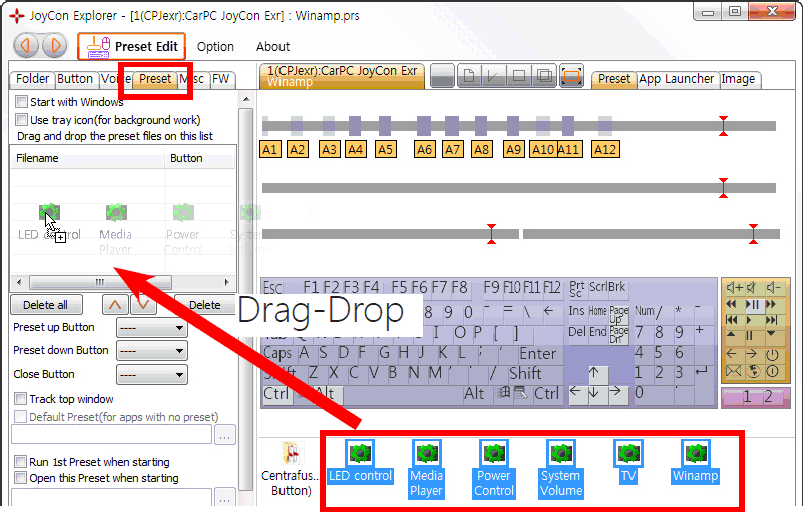
Task: Browse for the default preset file
Action: (x=225, y=435)
